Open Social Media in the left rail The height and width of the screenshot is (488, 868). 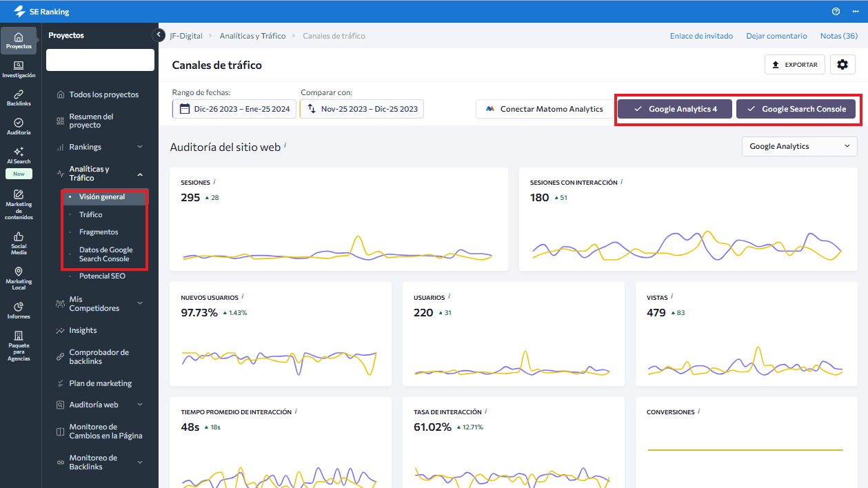19,243
